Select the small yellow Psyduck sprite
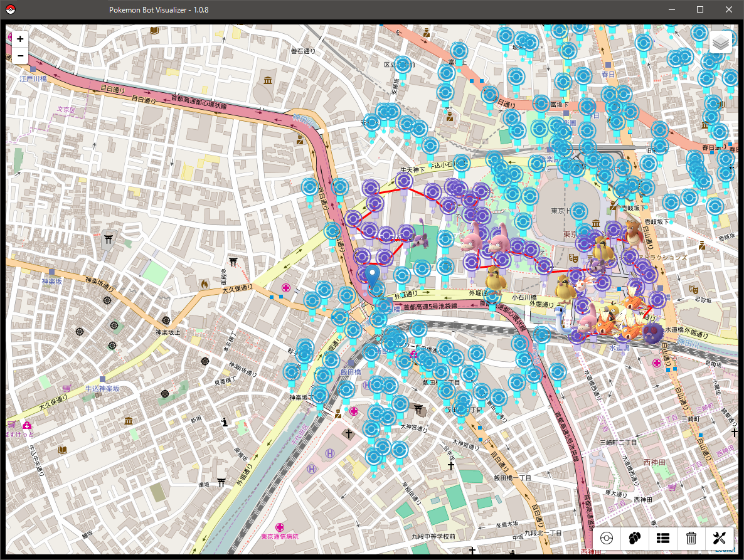 point(613,311)
